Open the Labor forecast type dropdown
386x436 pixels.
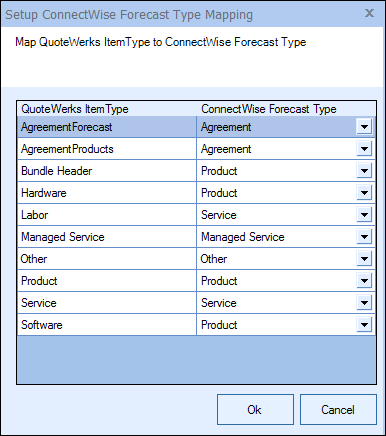click(364, 215)
